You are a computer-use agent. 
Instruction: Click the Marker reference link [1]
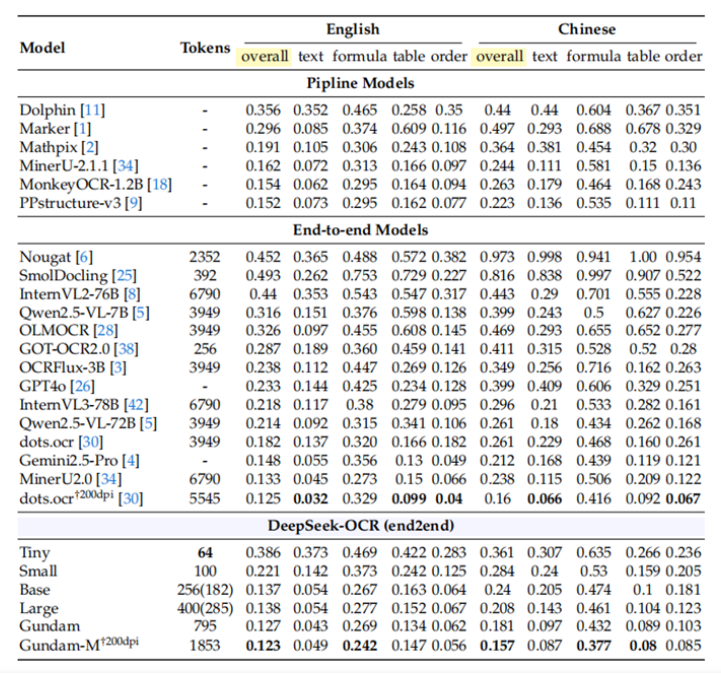tap(81, 129)
